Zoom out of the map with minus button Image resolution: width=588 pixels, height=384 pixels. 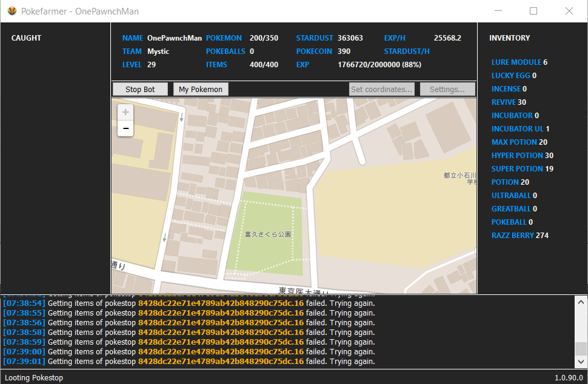coord(125,128)
